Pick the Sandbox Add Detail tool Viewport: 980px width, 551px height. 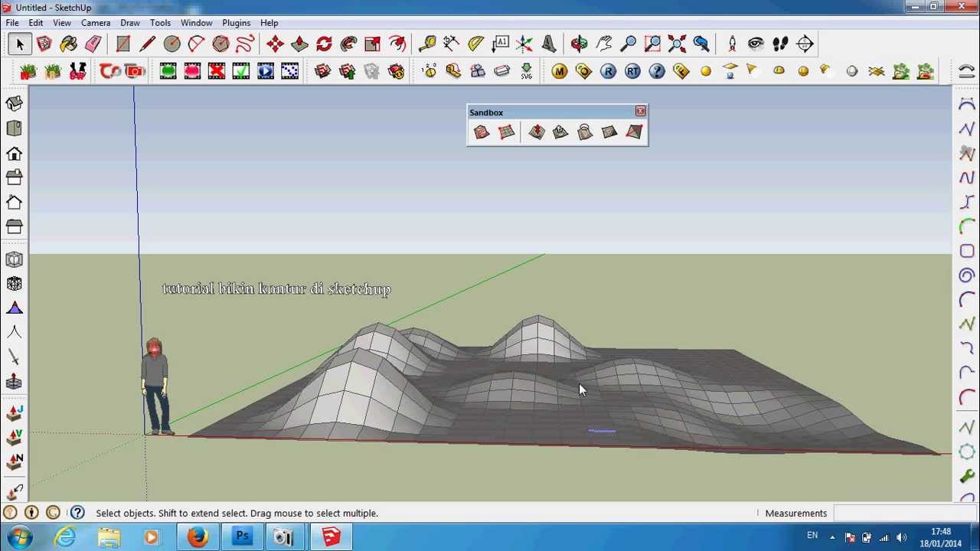610,132
